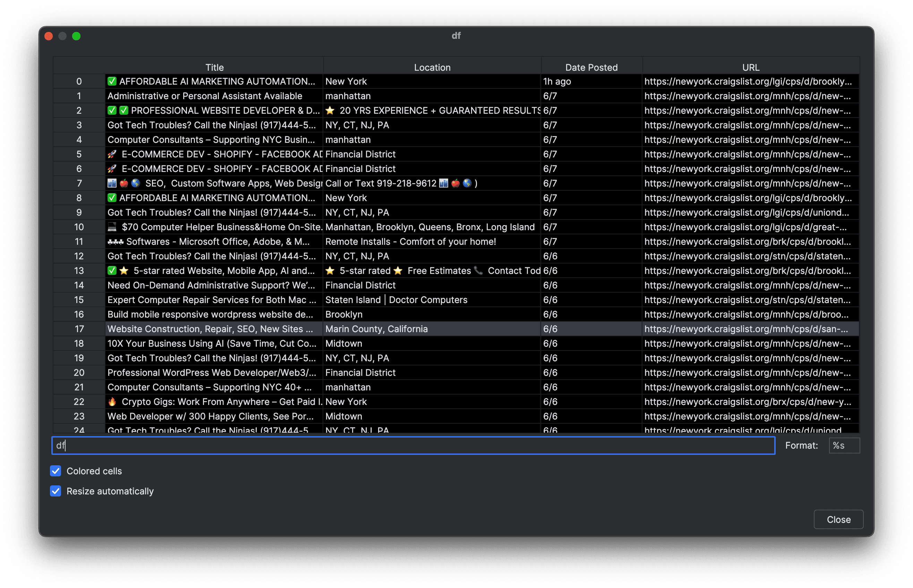
Task: Click the Format field containing %s
Action: 844,445
